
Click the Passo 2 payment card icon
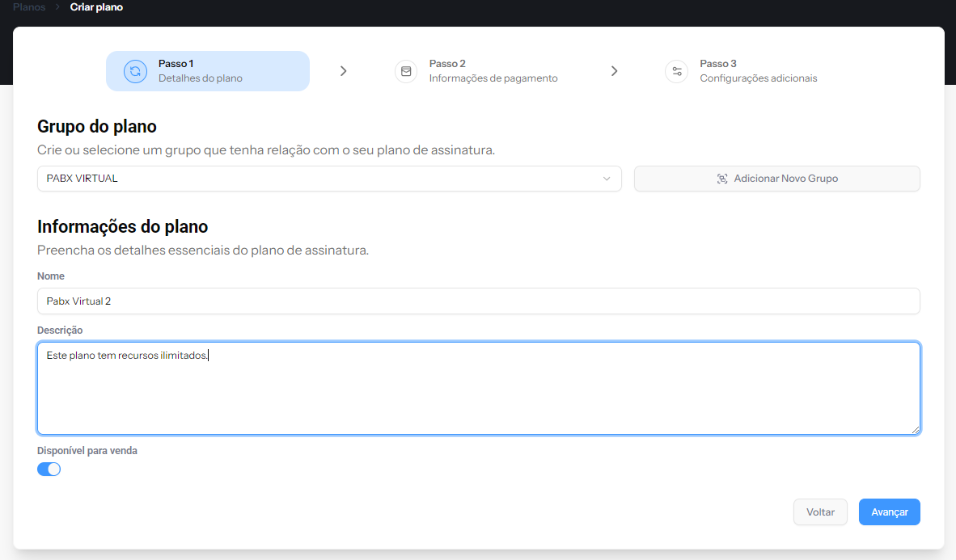click(x=406, y=71)
